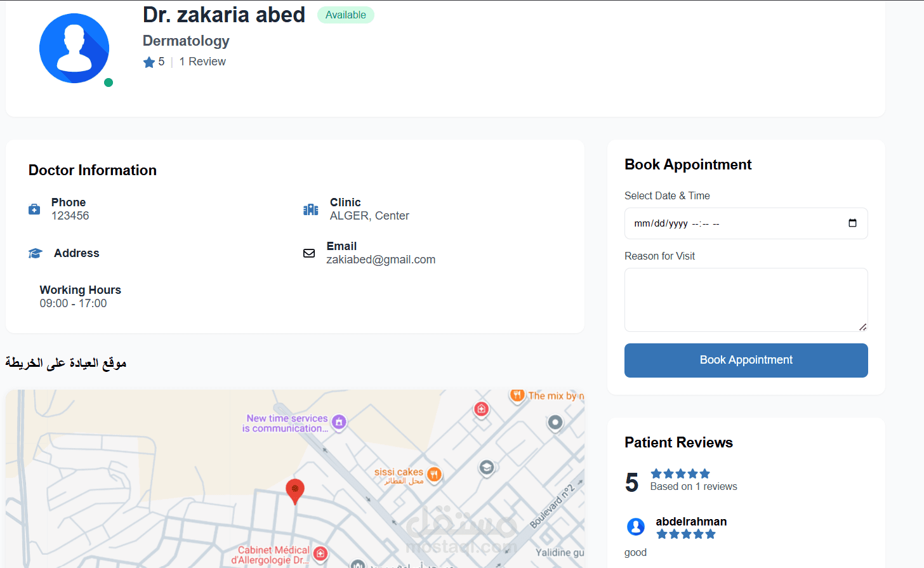Viewport: 924px width, 568px height.
Task: Click the zakiabed@gmail.com email address
Action: coord(381,260)
